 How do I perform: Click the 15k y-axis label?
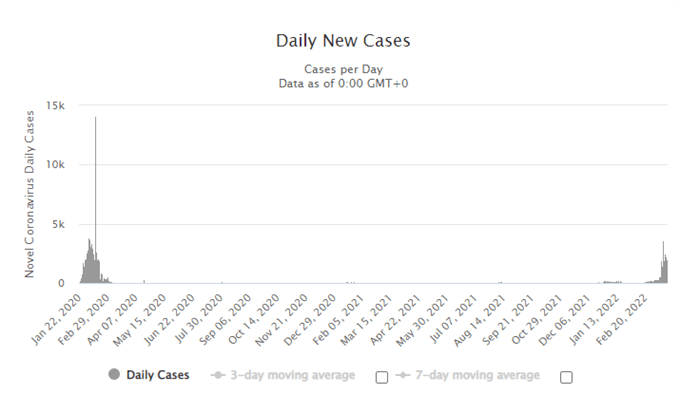(56, 105)
